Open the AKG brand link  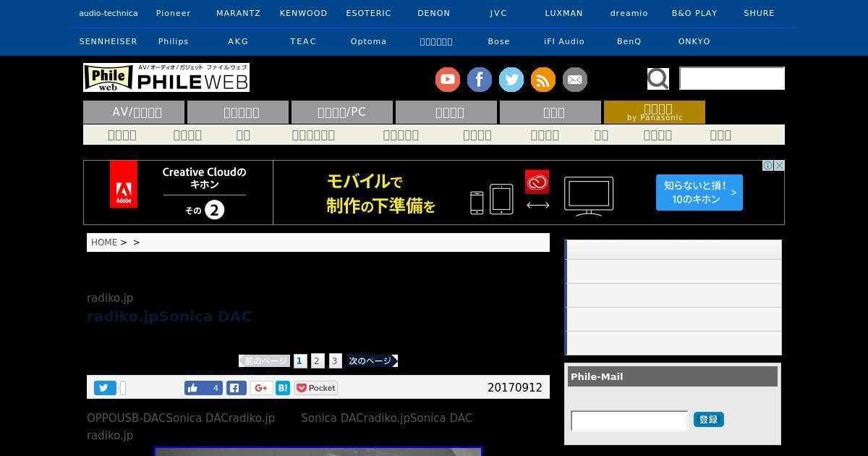(238, 41)
